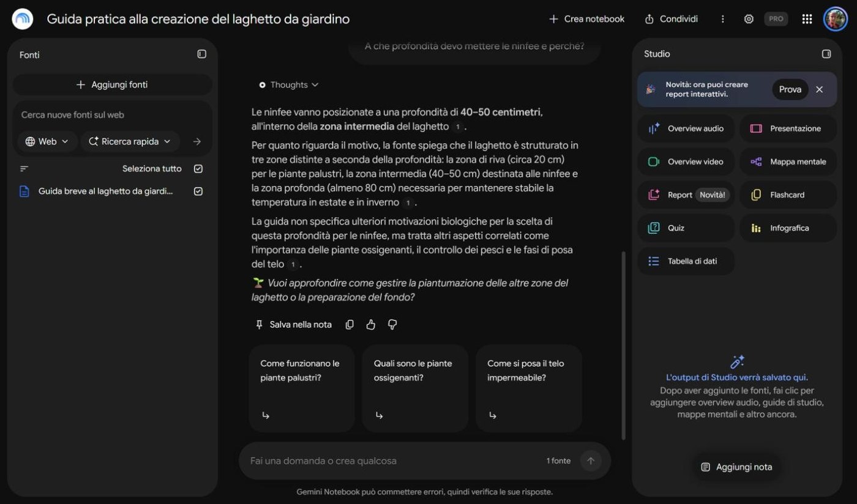The image size is (857, 504).
Task: Create a Tabella di dati
Action: tap(686, 261)
